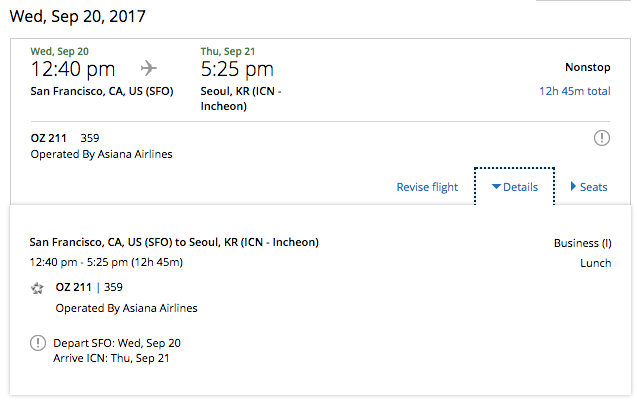Image resolution: width=637 pixels, height=400 pixels.
Task: Click the Details down-arrow triangle
Action: coord(496,187)
